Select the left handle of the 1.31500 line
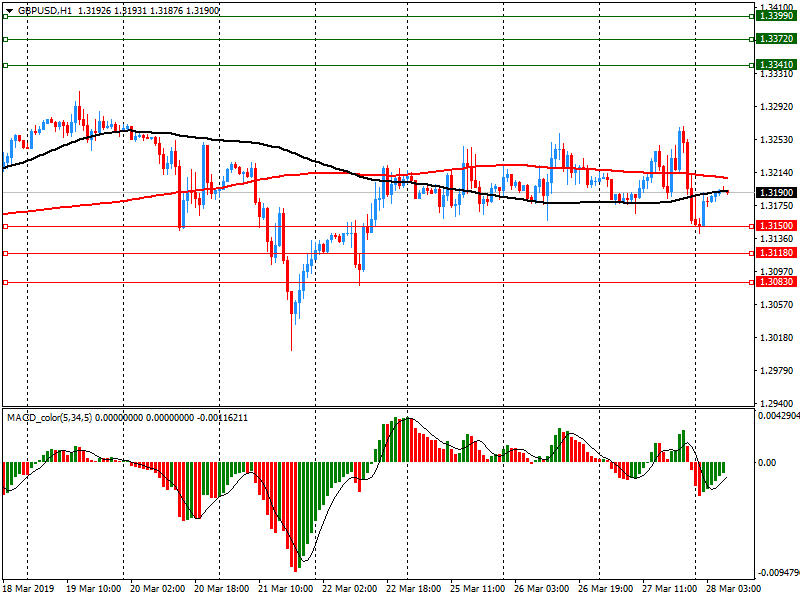 (x=6, y=226)
